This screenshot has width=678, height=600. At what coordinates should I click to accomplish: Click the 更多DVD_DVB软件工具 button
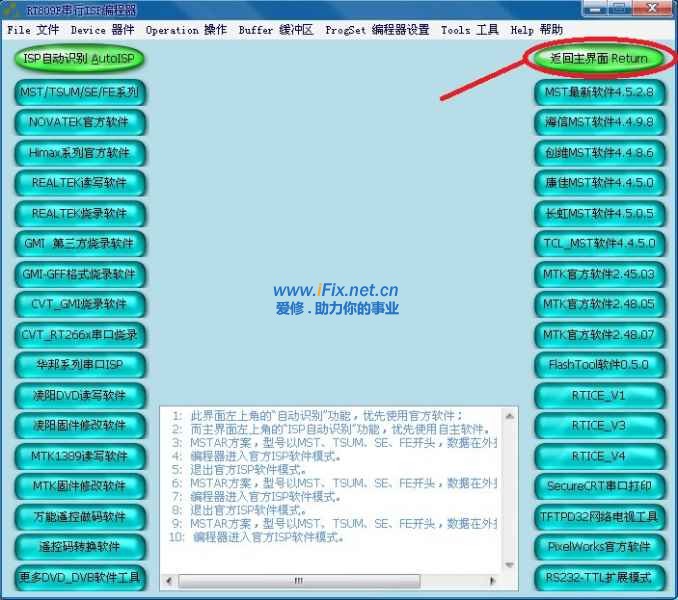(x=80, y=578)
